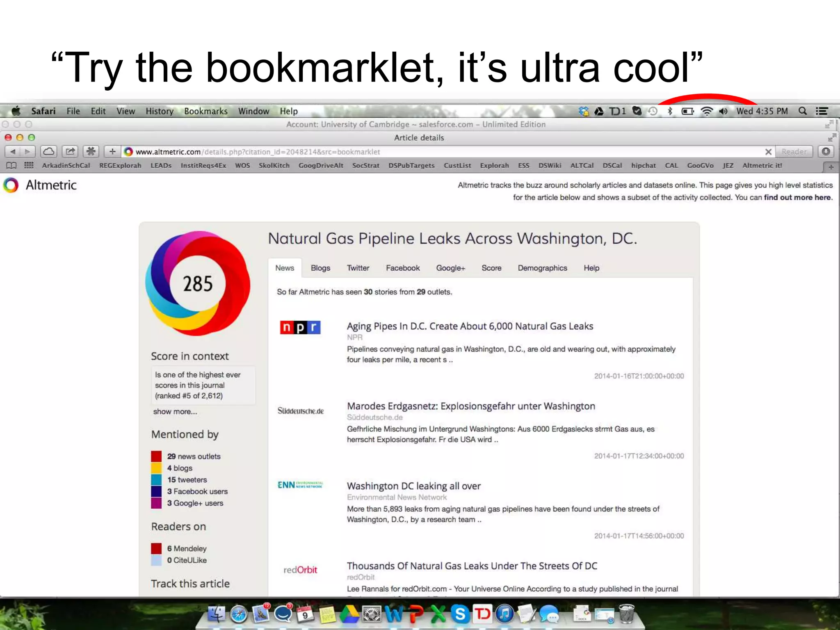Open 'Thousands Of Natural Gas Leaks' redOrbit story

click(472, 566)
